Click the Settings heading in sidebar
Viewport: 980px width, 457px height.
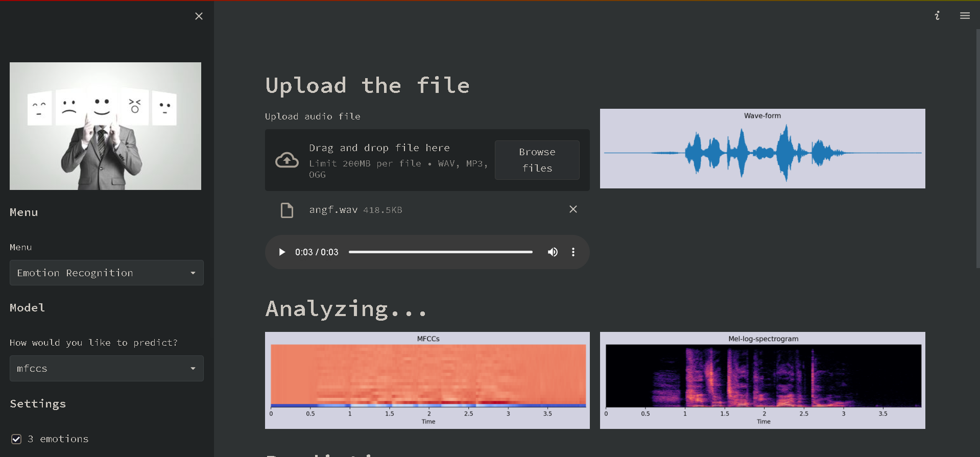tap(38, 404)
